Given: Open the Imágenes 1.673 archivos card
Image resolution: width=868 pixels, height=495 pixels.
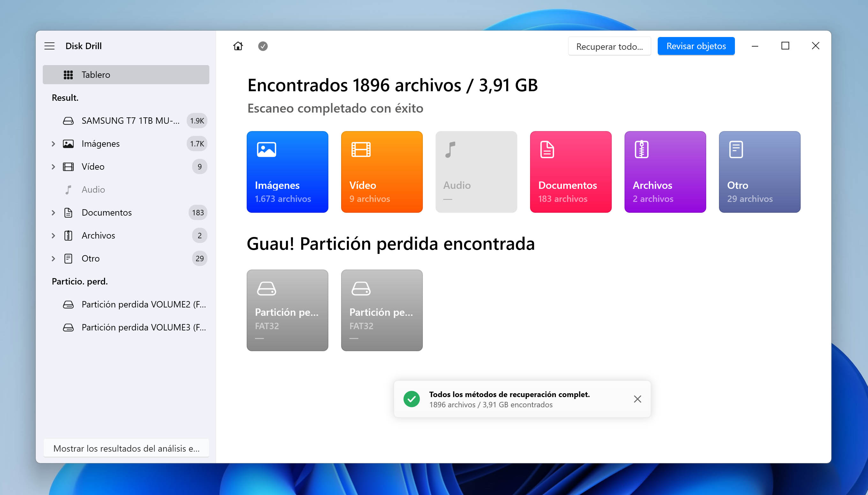Looking at the screenshot, I should click(288, 172).
